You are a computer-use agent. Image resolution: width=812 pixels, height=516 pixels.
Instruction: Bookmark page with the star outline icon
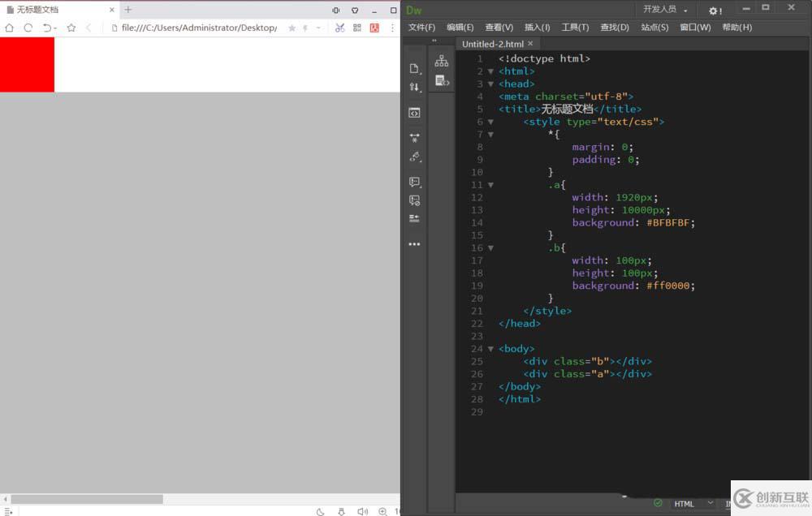pyautogui.click(x=71, y=28)
